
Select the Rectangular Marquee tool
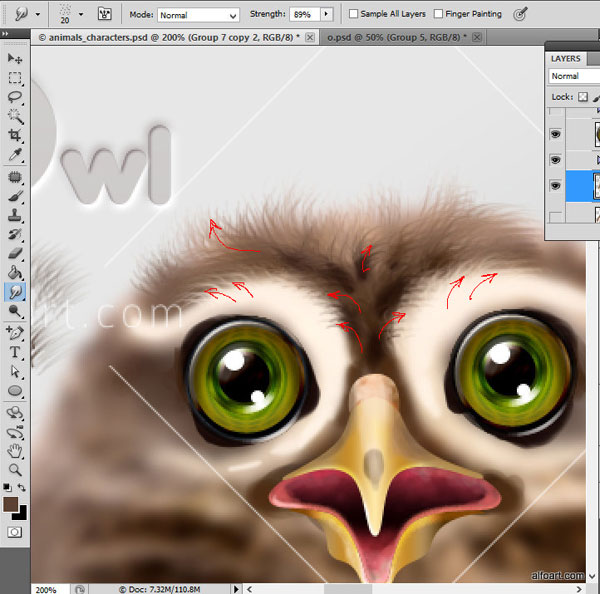15,77
